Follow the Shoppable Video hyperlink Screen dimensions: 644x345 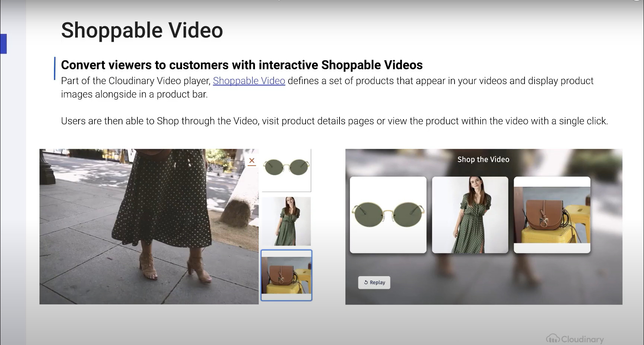point(249,81)
